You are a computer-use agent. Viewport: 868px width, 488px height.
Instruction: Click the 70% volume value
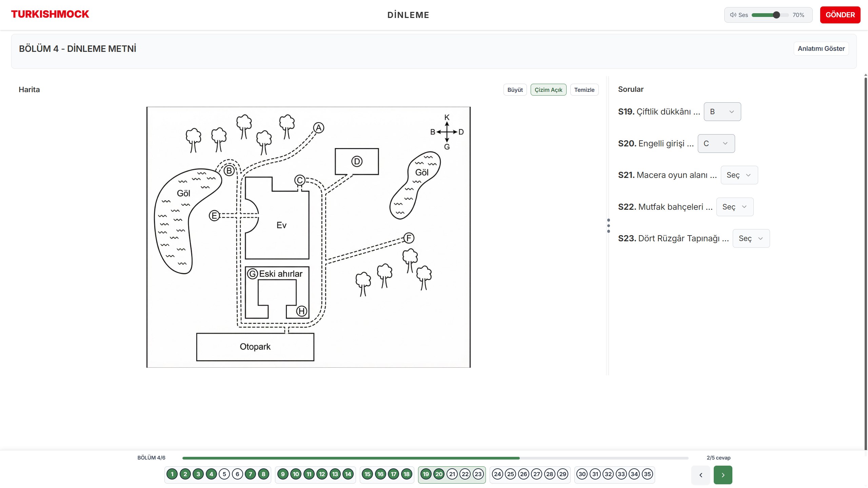point(798,15)
